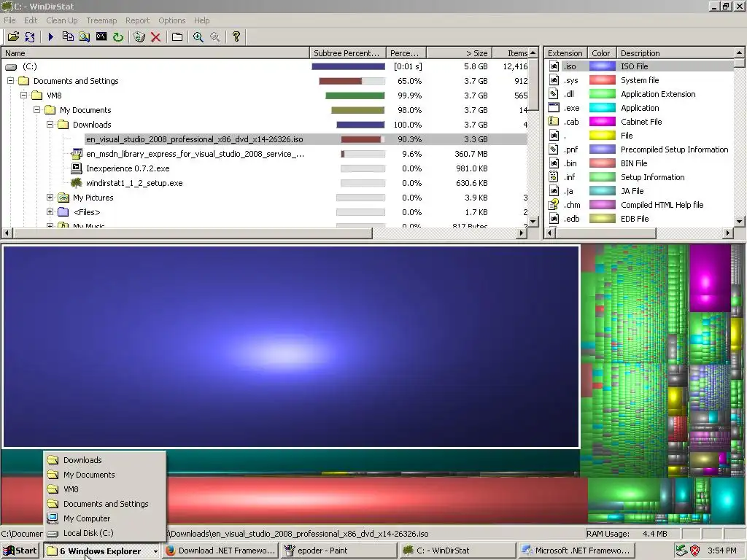Click the msdn library express file icon
Screen dimensions: 747x560
coord(76,154)
